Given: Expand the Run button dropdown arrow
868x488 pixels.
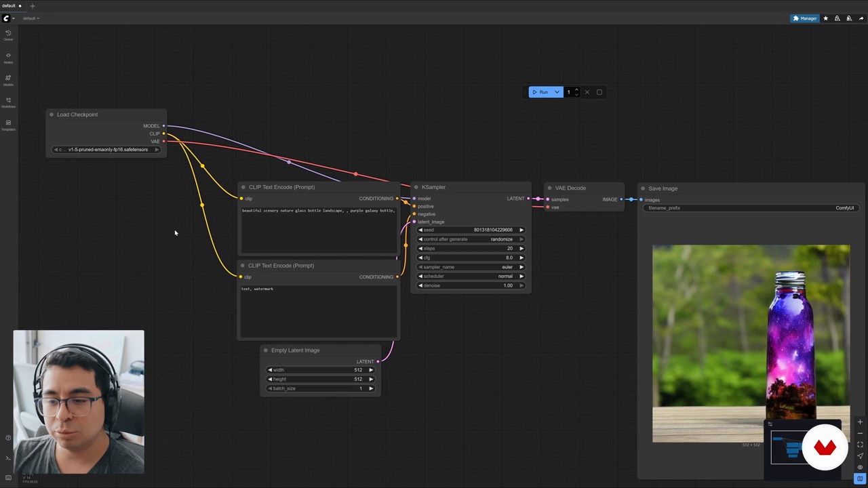Looking at the screenshot, I should [557, 92].
